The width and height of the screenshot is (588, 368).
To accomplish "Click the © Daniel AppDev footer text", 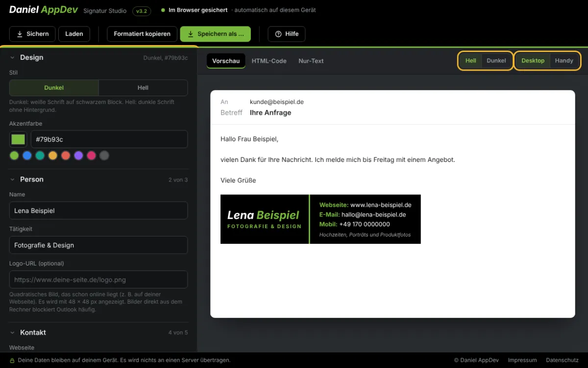I will click(x=476, y=360).
